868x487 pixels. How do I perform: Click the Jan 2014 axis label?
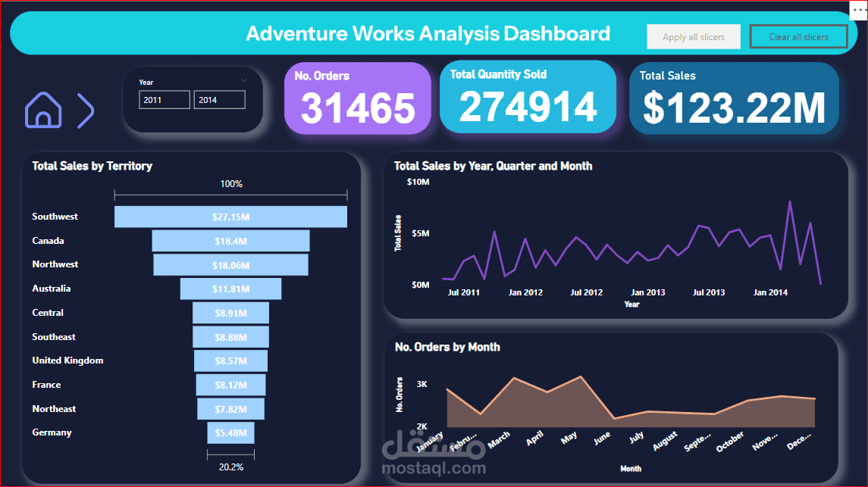click(x=770, y=292)
